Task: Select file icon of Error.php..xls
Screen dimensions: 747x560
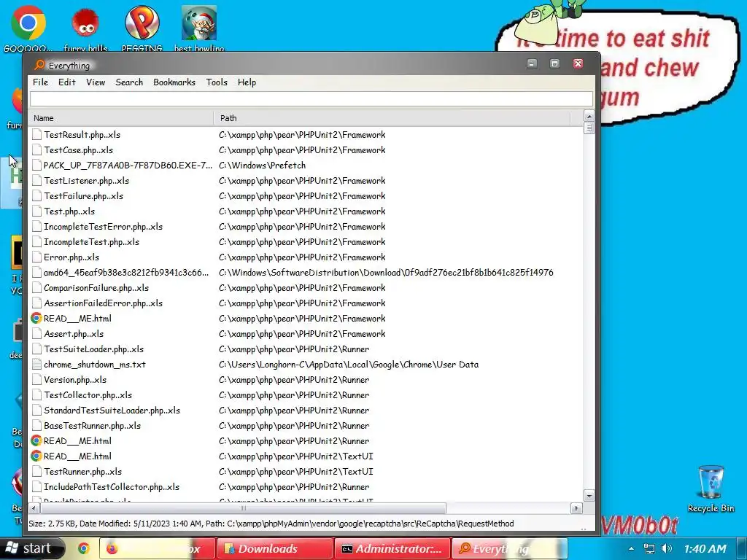Action: click(x=36, y=257)
